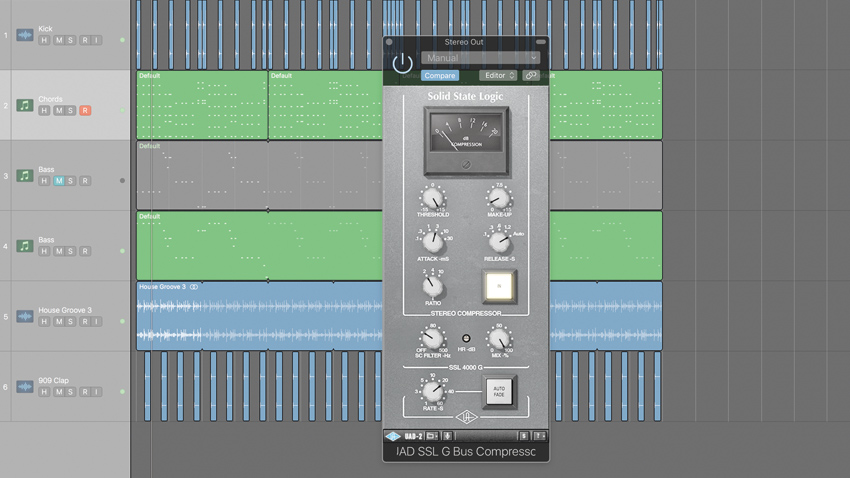Viewport: 850px width, 478px height.
Task: Click the SC Filter Hz knob
Action: [433, 339]
